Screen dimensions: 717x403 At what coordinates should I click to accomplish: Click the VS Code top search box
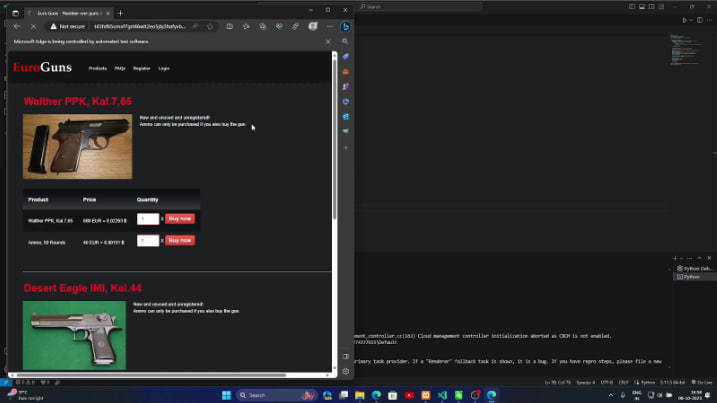420,7
